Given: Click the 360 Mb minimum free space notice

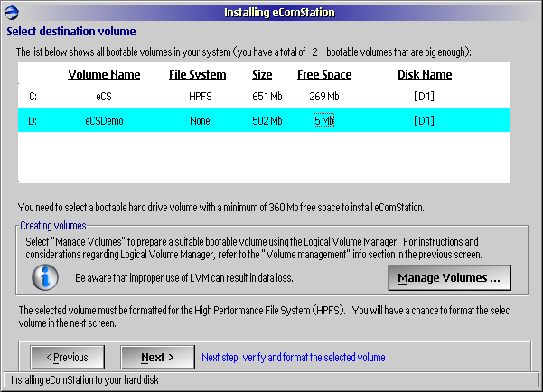Looking at the screenshot, I should (x=221, y=208).
